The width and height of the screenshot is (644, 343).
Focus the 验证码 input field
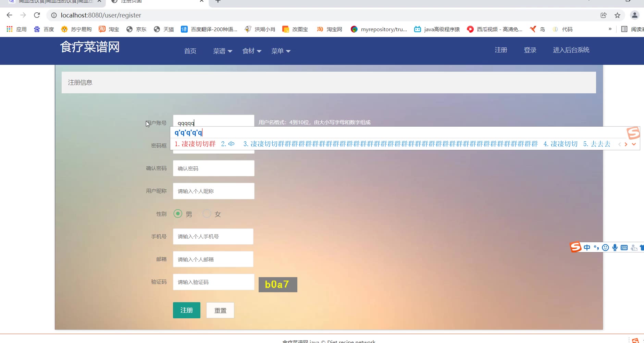213,282
